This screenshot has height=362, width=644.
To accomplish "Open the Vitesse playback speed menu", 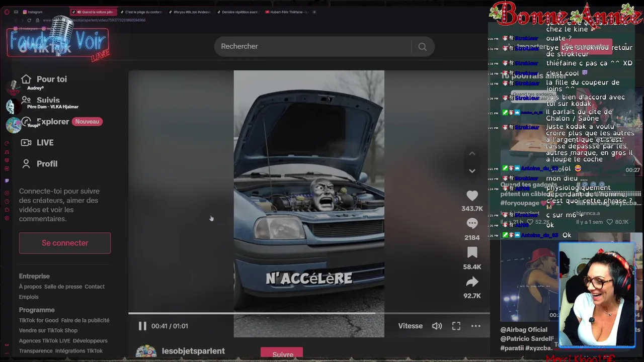I will 411,326.
